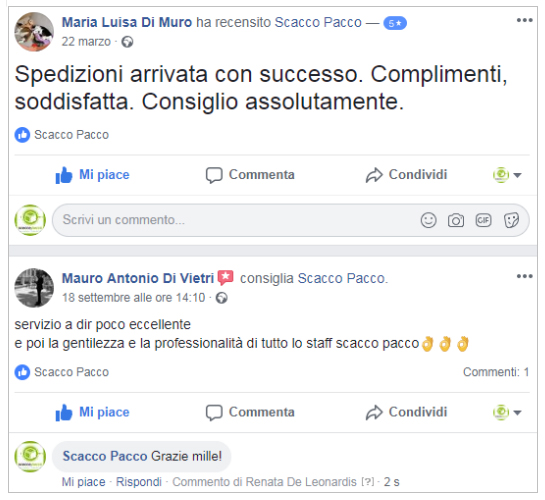The width and height of the screenshot is (545, 500).
Task: Open Maria Luisa Di Muro's profile picture
Action: pos(34,32)
